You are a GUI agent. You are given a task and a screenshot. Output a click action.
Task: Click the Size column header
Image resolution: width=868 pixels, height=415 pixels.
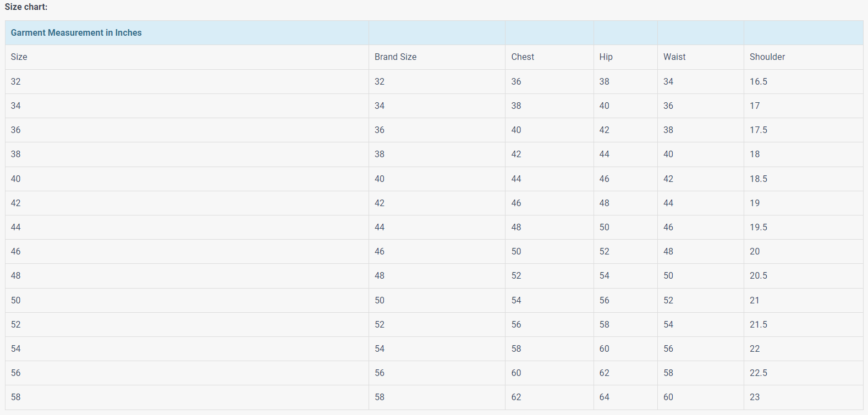[19, 57]
